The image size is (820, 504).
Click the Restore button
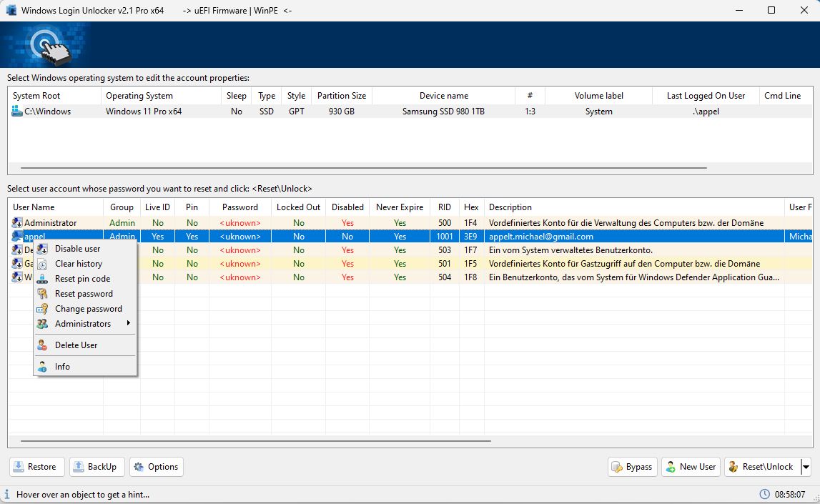pos(36,467)
